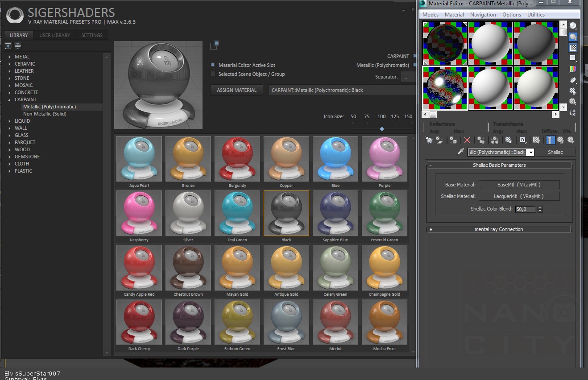The width and height of the screenshot is (588, 380).
Task: Expand the METAL category
Action: click(9, 57)
